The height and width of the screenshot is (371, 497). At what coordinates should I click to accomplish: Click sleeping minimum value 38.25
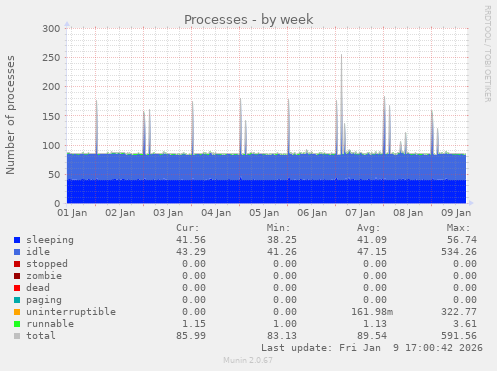pos(282,240)
